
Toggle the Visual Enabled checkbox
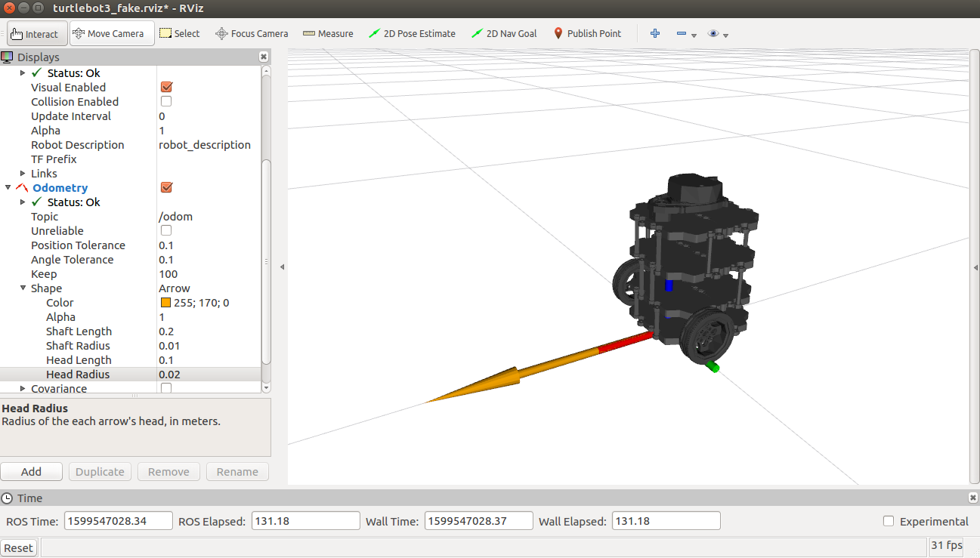pyautogui.click(x=166, y=88)
